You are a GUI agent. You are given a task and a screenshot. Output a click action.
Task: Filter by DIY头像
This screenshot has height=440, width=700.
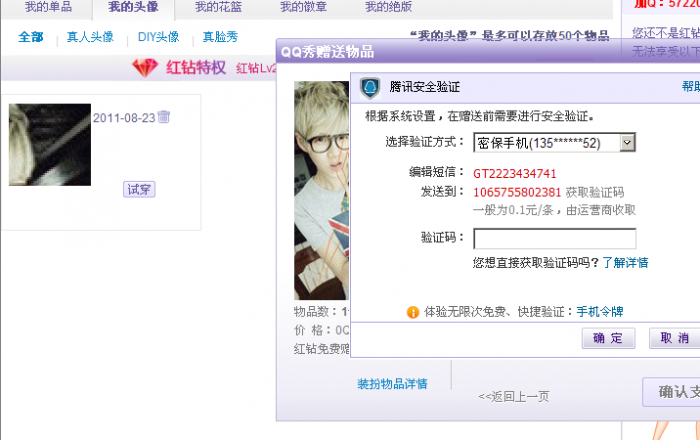click(x=158, y=37)
